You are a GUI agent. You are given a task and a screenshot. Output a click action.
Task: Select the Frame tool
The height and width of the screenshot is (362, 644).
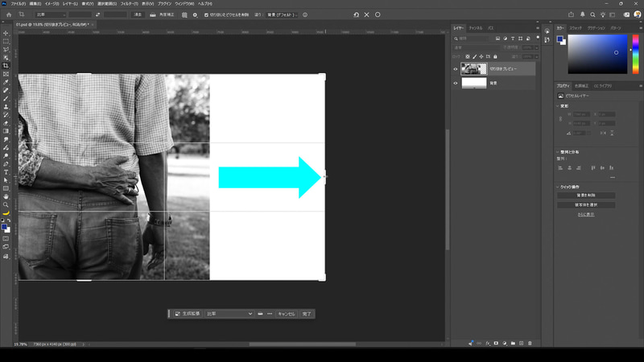(6, 74)
